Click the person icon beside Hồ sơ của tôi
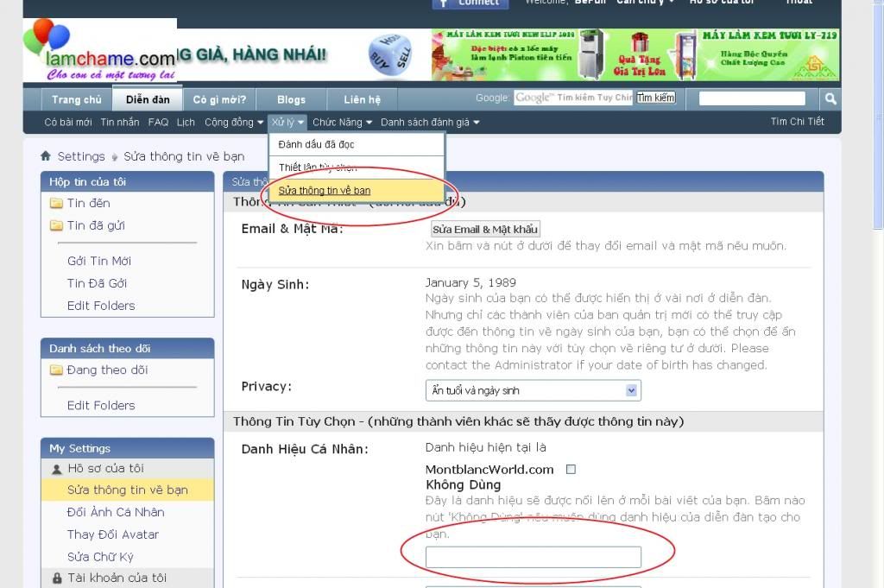The width and height of the screenshot is (884, 588). tap(57, 469)
